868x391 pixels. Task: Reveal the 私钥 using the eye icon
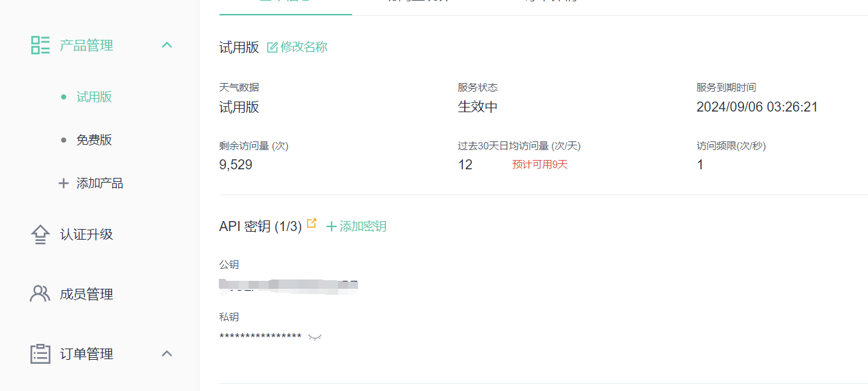click(315, 337)
